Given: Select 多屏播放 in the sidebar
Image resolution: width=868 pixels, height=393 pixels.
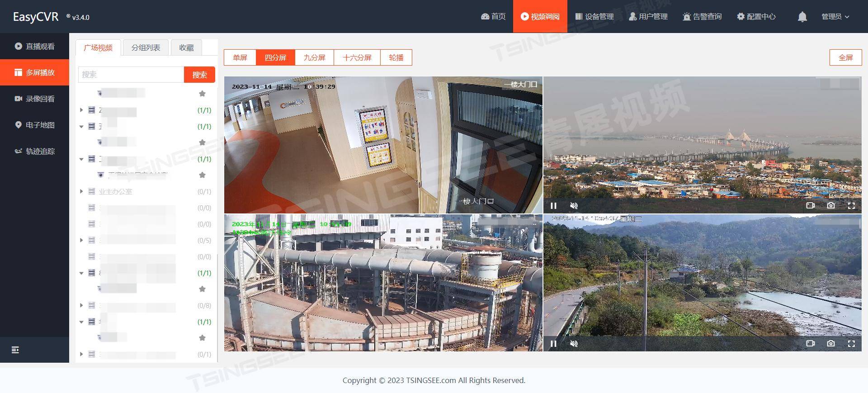Looking at the screenshot, I should pyautogui.click(x=34, y=72).
